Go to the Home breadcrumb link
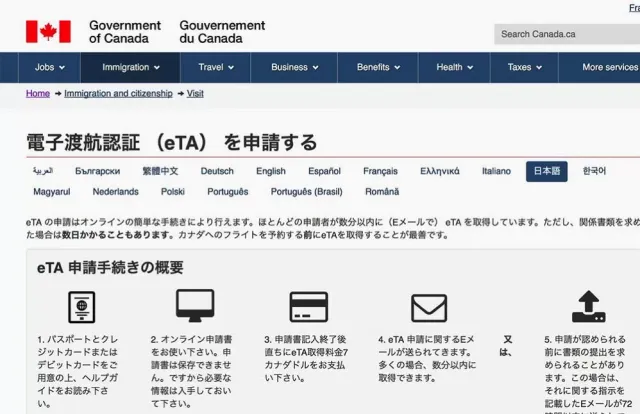This screenshot has width=640, height=414. coord(38,93)
